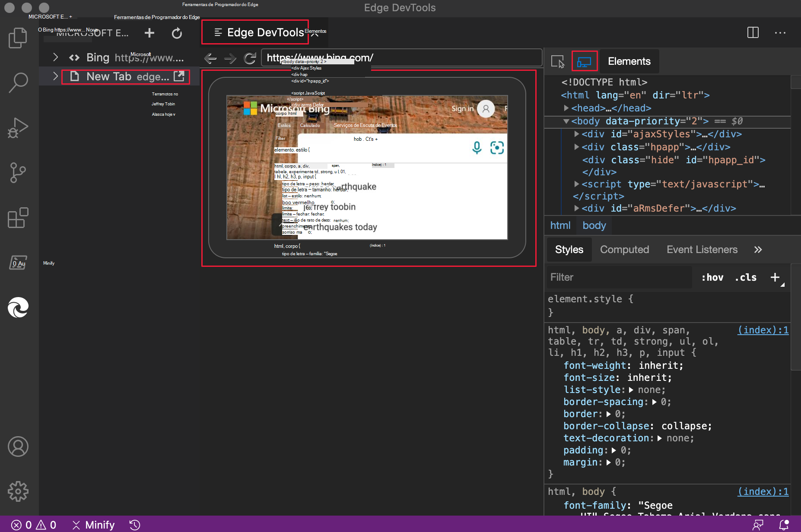801x532 pixels.
Task: Open the Search view in activity bar
Action: coord(18,82)
